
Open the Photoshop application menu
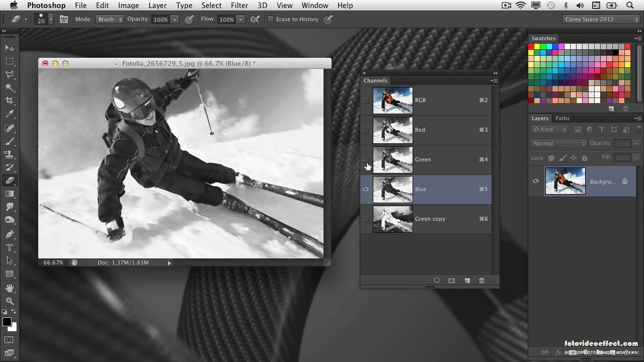point(46,6)
